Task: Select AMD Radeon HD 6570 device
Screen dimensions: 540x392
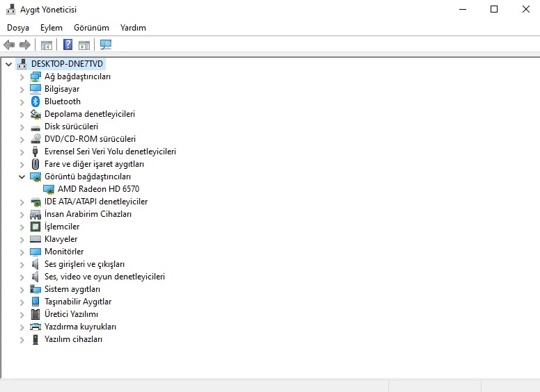Action: [99, 189]
